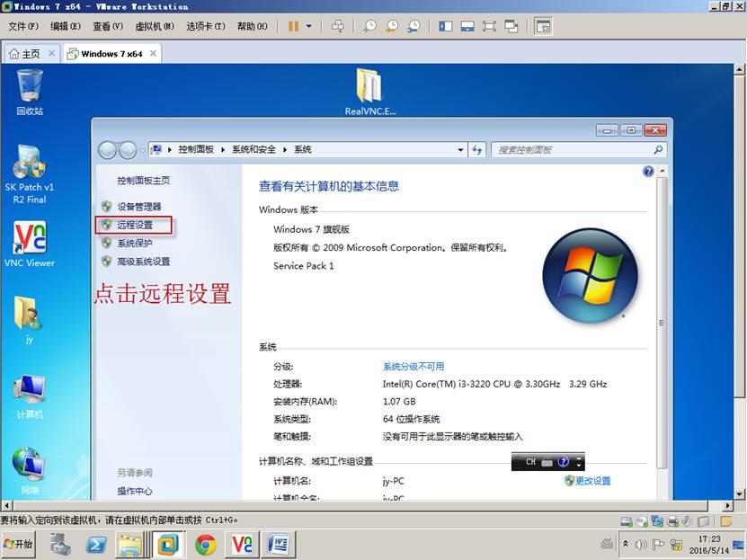Expand the address bar history dropdown
This screenshot has width=747, height=560.
point(460,150)
